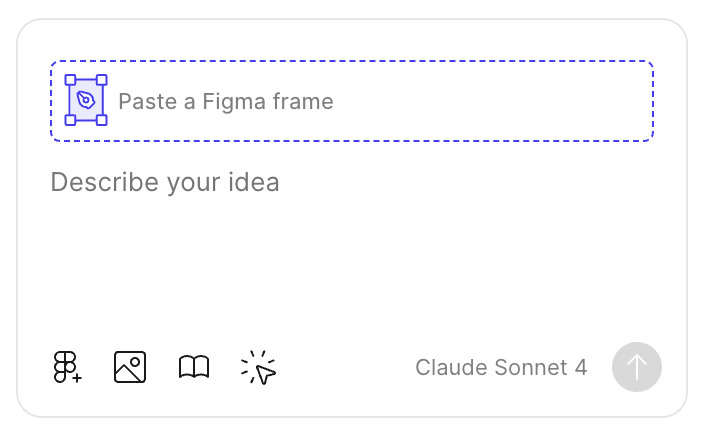This screenshot has height=434, width=702.
Task: Click the arrow inside the gray send circle
Action: pos(637,367)
